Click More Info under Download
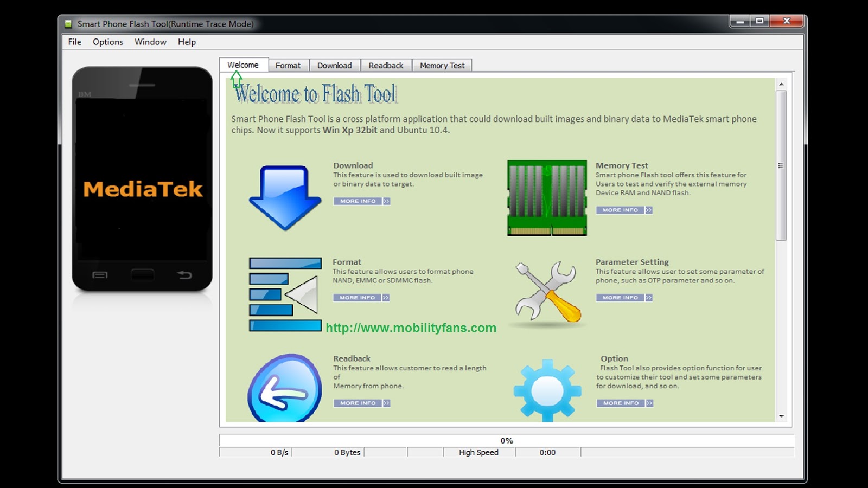The width and height of the screenshot is (868, 488). (x=362, y=201)
